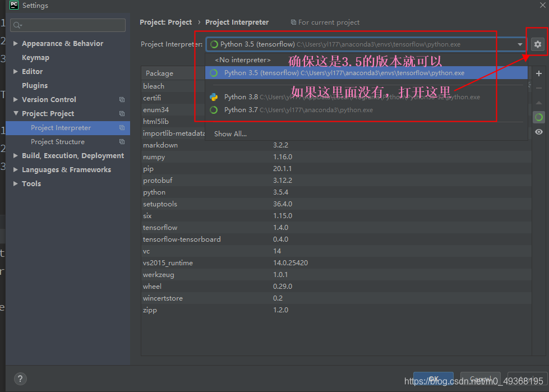Select Project Interpreter in the tree

(x=68, y=128)
